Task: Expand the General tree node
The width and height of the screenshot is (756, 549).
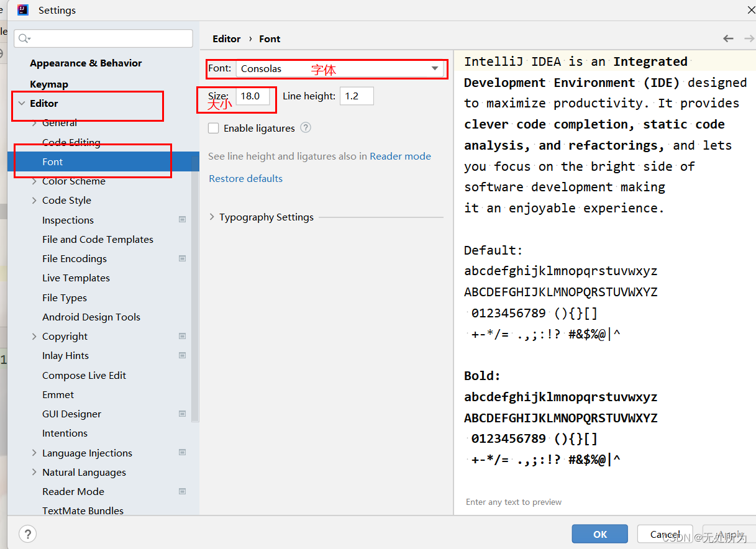Action: coord(34,123)
